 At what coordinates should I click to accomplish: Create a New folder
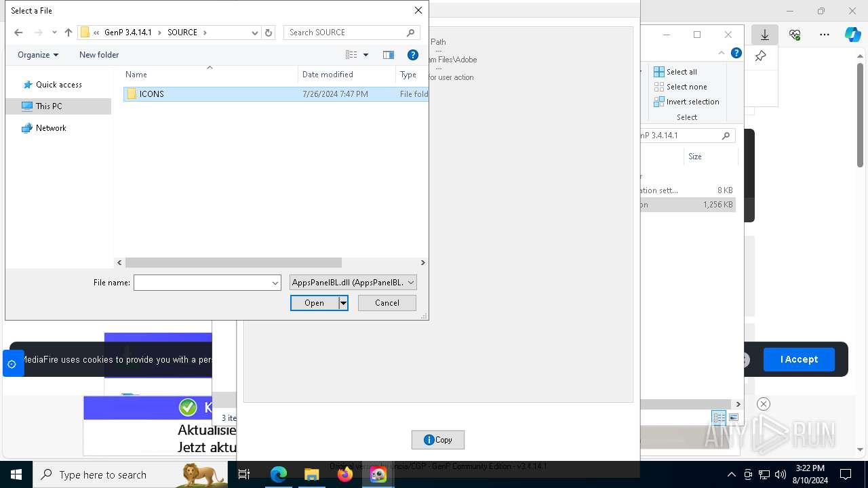pyautogui.click(x=99, y=55)
